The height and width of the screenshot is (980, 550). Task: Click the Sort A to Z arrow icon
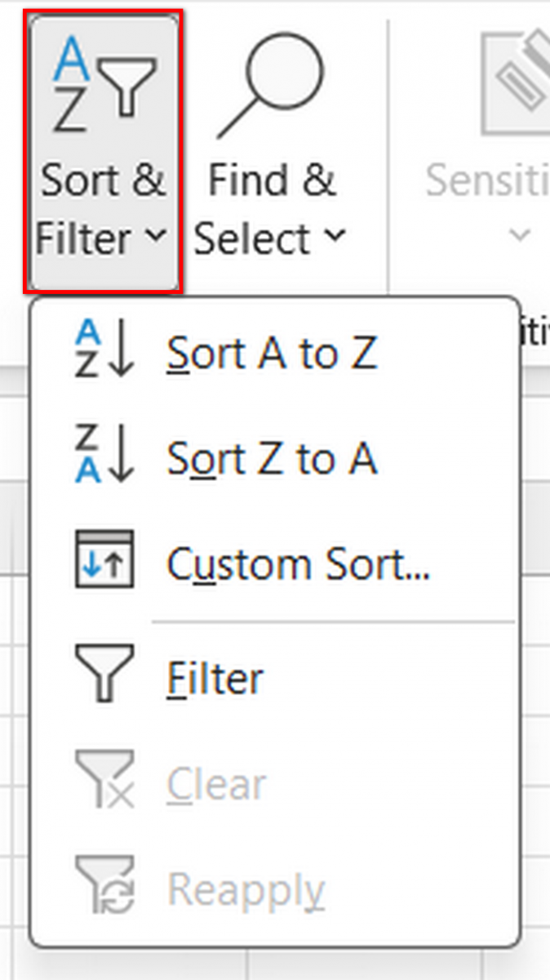tap(104, 351)
